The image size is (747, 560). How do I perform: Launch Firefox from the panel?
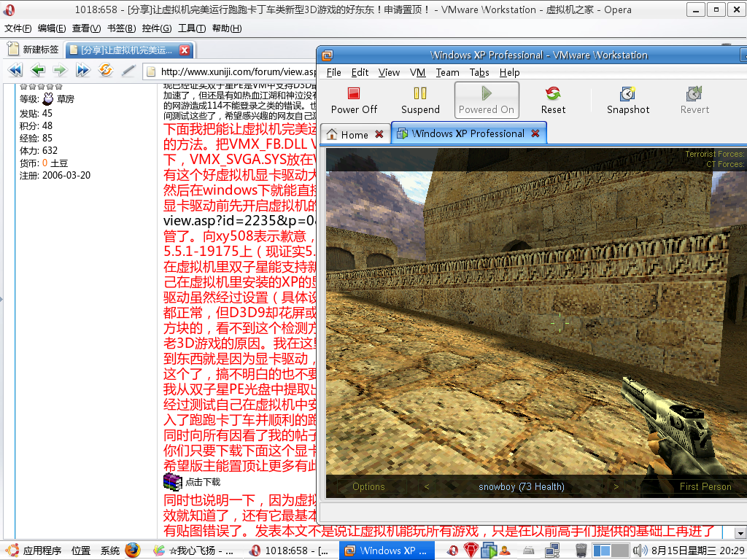coord(133,550)
